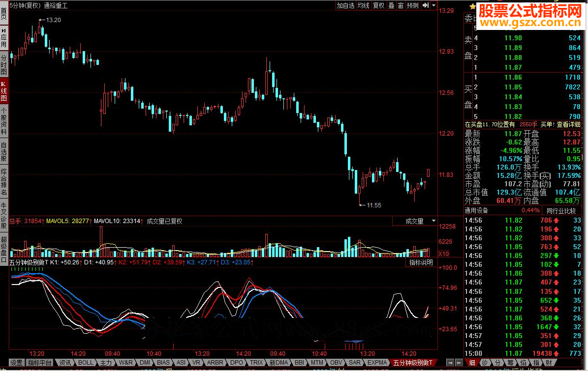The image size is (588, 371).
Task: Open the 指标平台 indicator platform tab
Action: pos(39,362)
